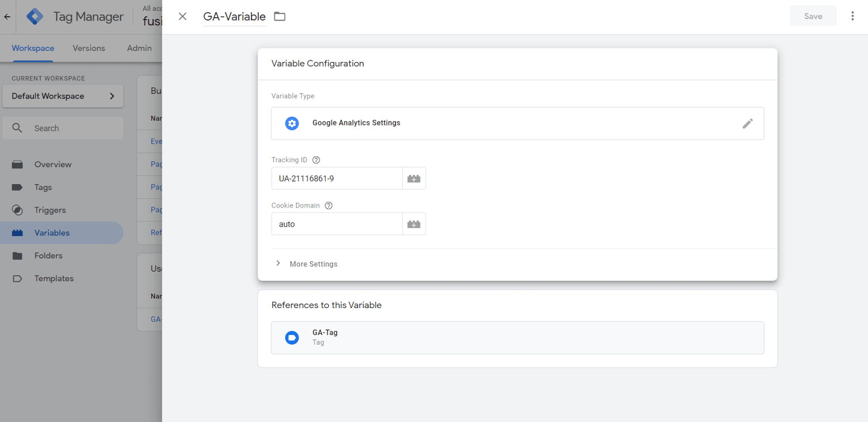The width and height of the screenshot is (868, 422).
Task: Switch to the Admin tab
Action: pos(139,48)
